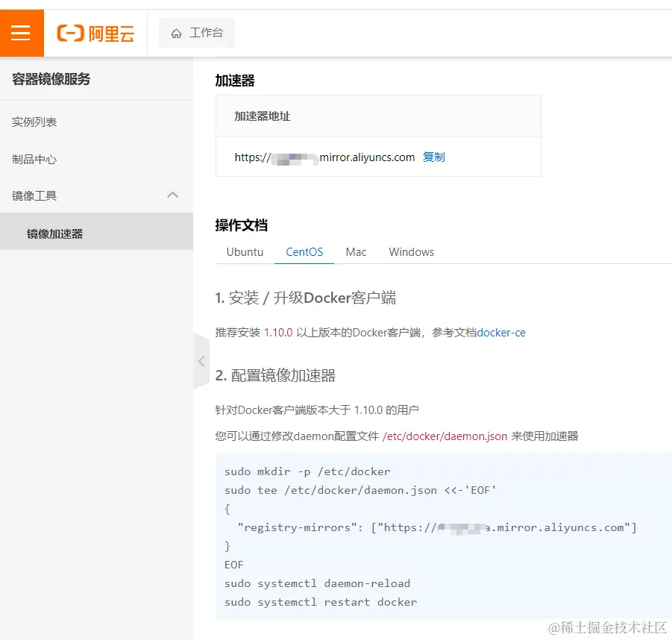Click the 1.10.0 version number in red
The height and width of the screenshot is (640, 672).
[278, 333]
